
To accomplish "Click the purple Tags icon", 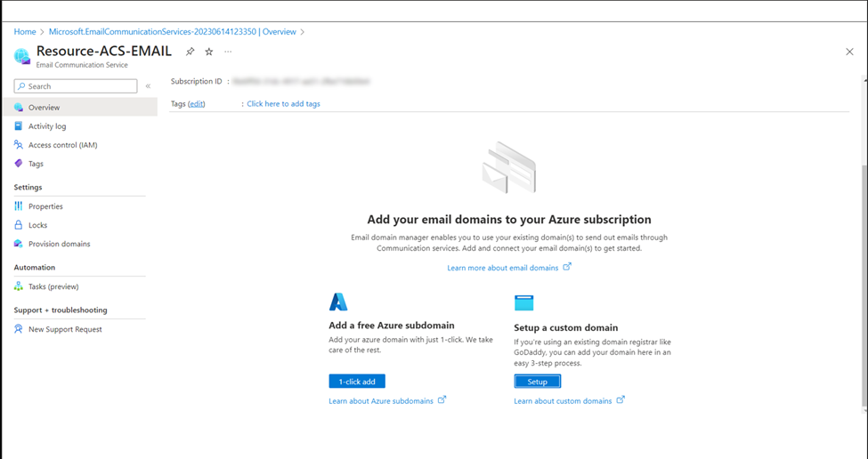I will [19, 164].
